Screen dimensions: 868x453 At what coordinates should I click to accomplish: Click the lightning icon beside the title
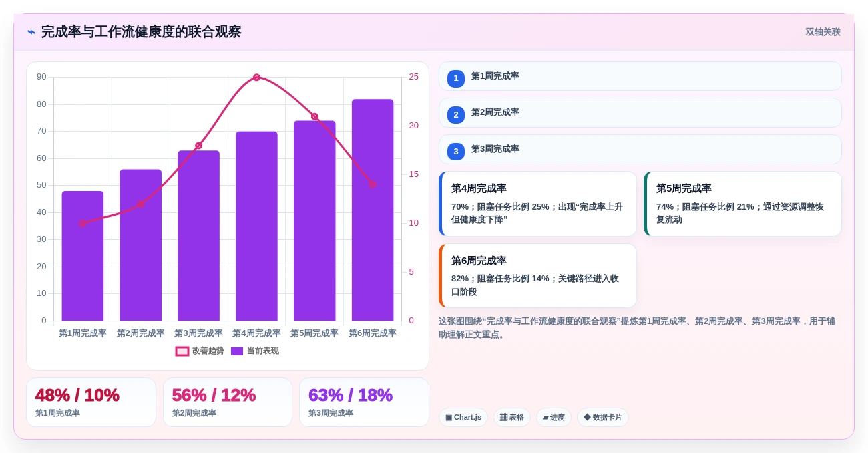pyautogui.click(x=31, y=32)
